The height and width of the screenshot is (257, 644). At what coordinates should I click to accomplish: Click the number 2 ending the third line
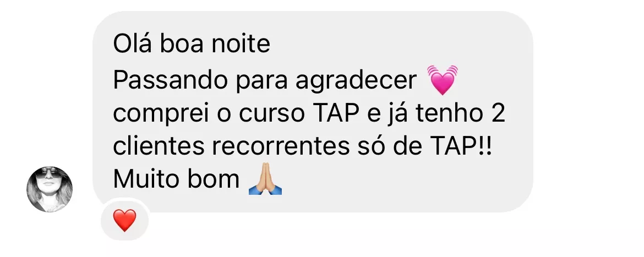point(498,113)
